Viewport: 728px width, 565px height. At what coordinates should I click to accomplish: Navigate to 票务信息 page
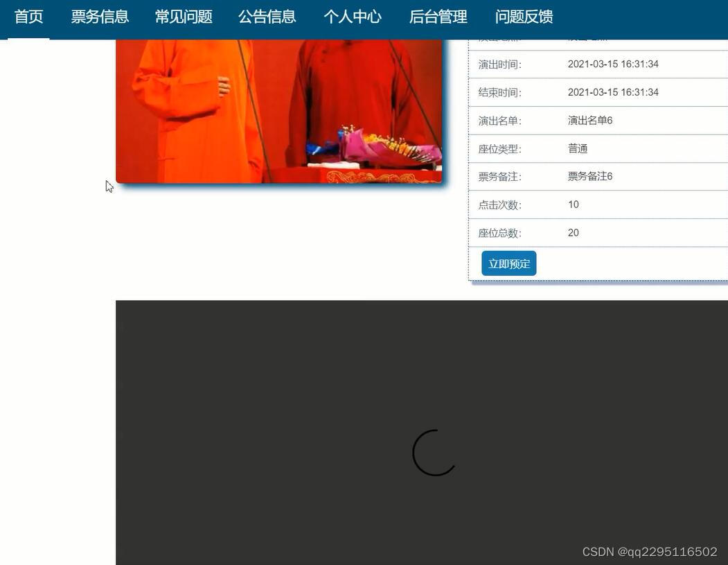coord(99,15)
